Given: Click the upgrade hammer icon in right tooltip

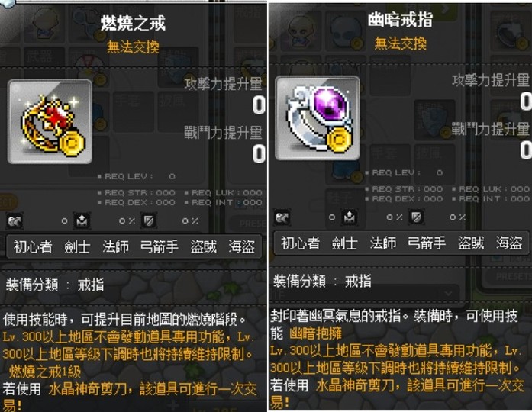Looking at the screenshot, I should pyautogui.click(x=282, y=217).
